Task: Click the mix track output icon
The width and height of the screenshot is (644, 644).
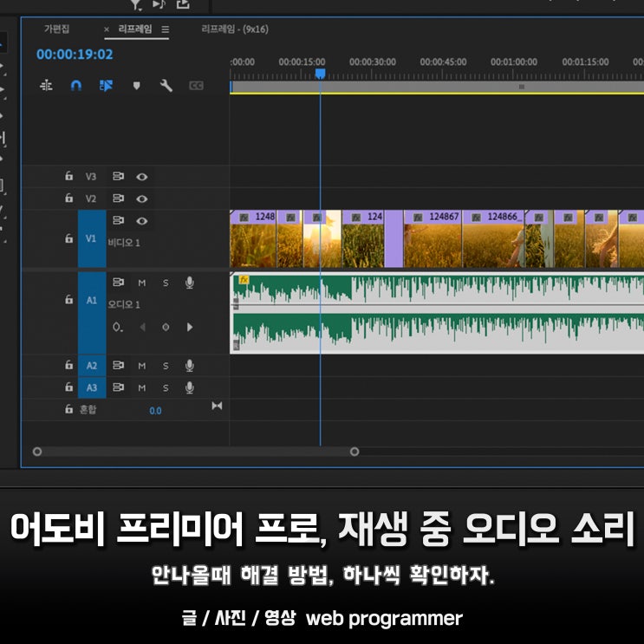Action: pos(217,406)
